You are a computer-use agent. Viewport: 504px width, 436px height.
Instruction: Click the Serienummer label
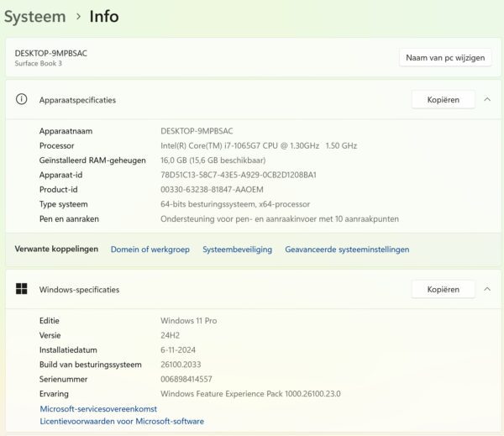(x=63, y=379)
